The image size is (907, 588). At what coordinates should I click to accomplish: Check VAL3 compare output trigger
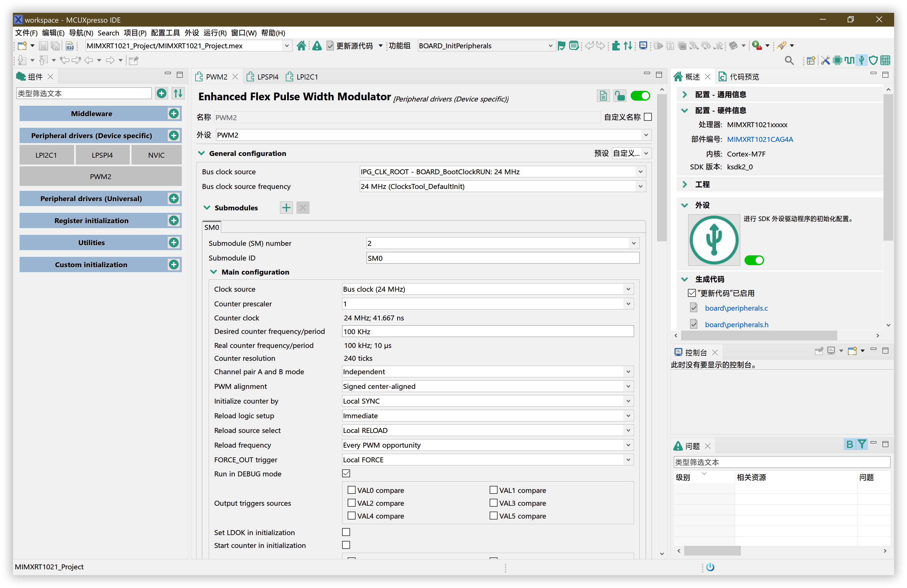point(494,503)
